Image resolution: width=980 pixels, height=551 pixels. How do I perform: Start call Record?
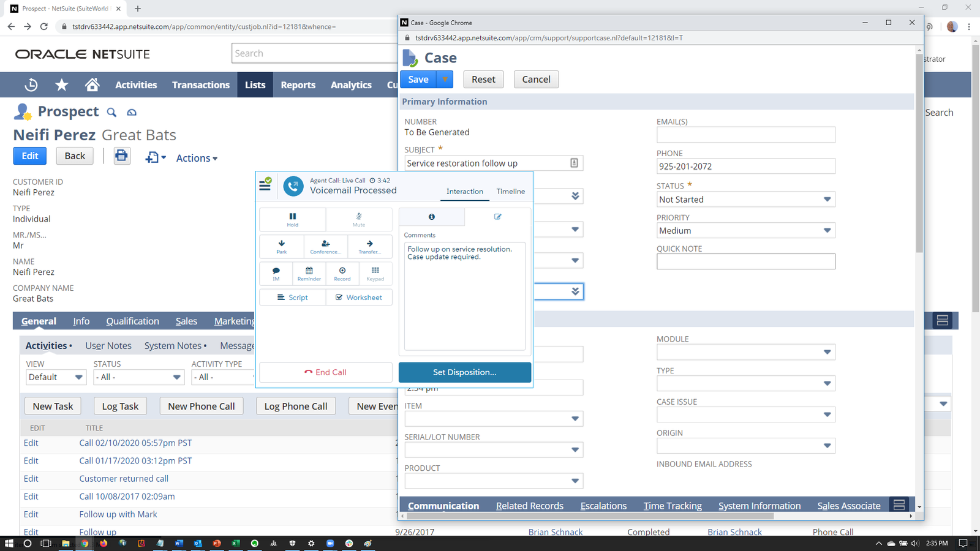(342, 274)
